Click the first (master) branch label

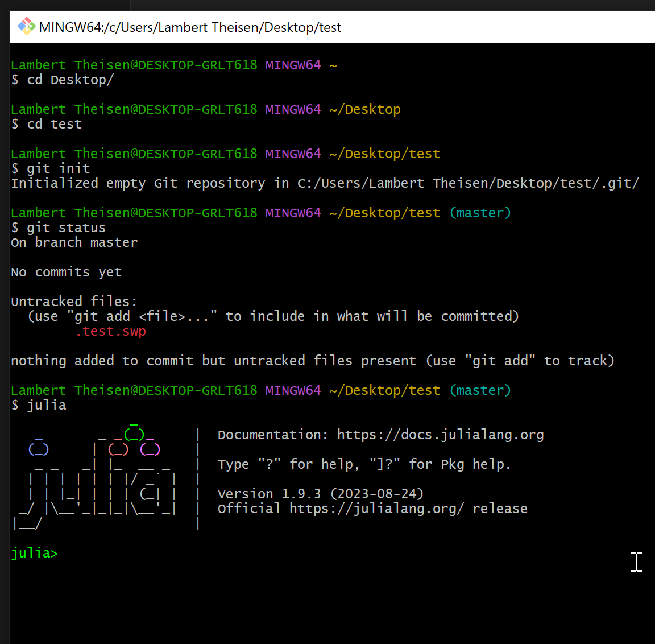[480, 213]
